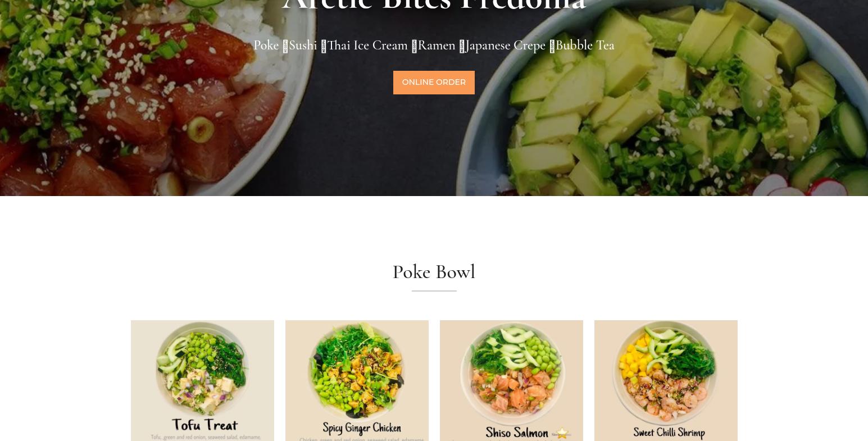
Task: Click Japanese Crepe in the tagline
Action: point(506,46)
